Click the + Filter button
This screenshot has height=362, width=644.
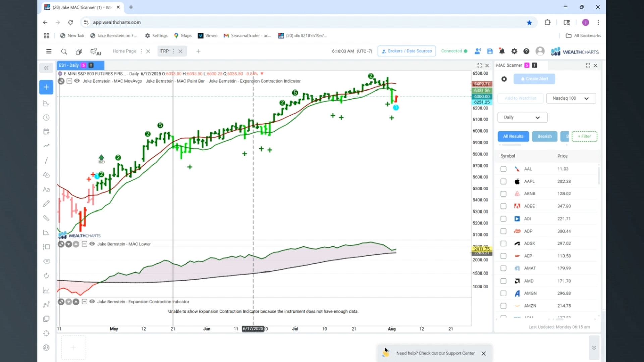(584, 136)
